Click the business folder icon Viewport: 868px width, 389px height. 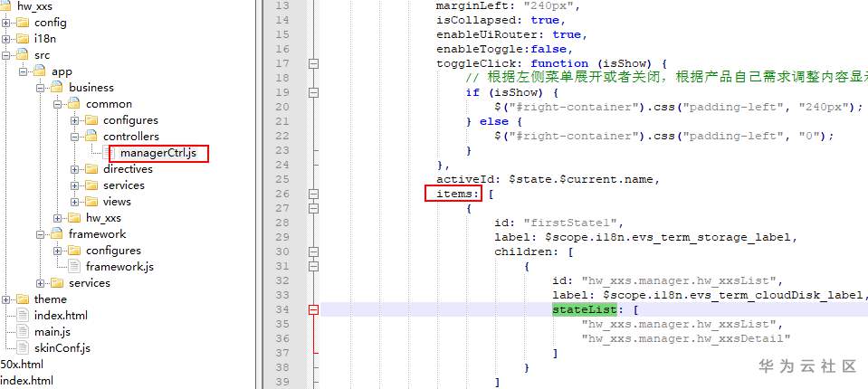[58, 88]
